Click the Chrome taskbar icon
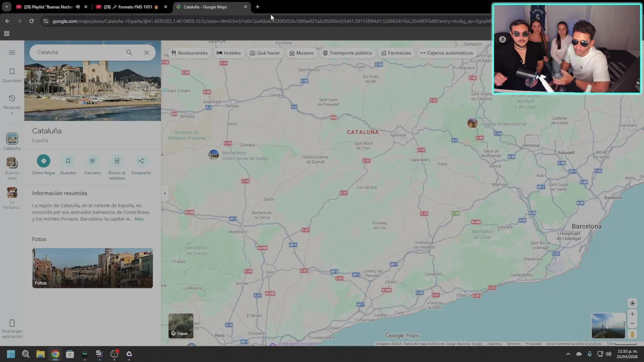The image size is (644, 362). coord(55,354)
